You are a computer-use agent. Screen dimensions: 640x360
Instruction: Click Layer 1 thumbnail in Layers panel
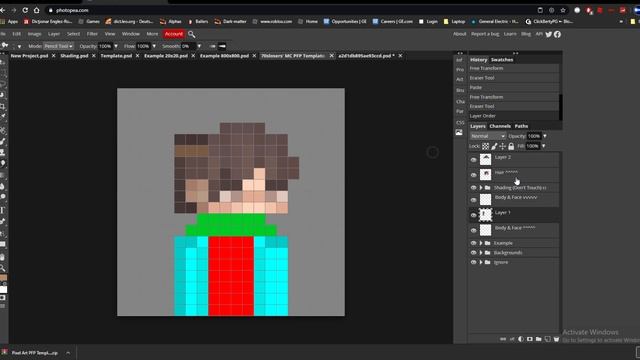[x=485, y=215]
